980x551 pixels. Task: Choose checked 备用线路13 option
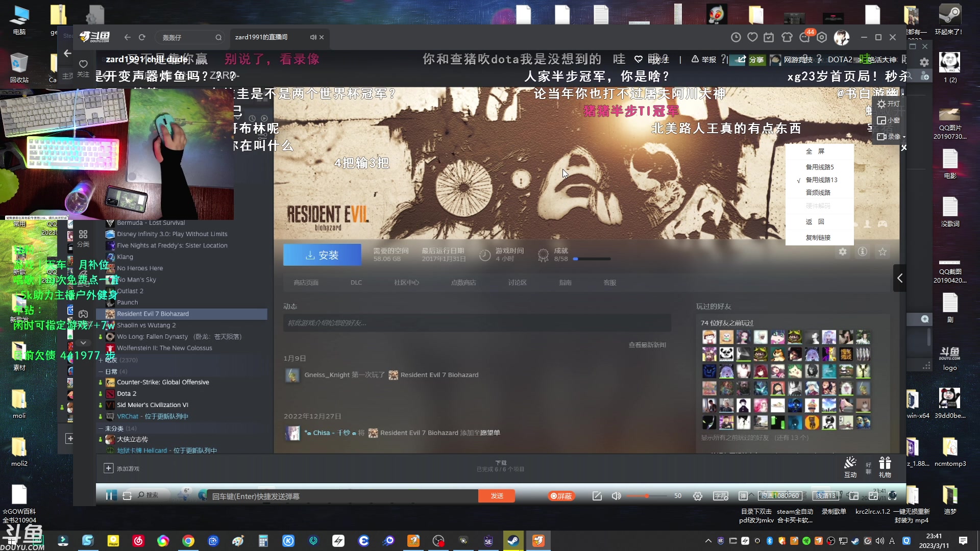821,180
